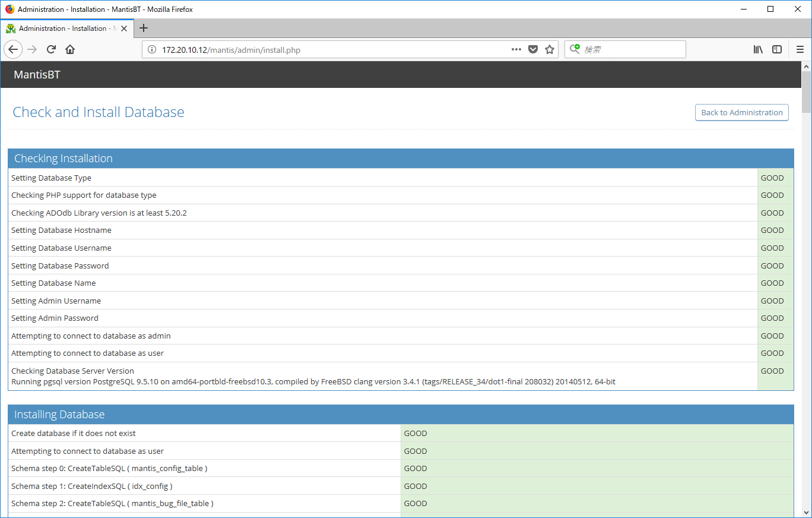Image resolution: width=812 pixels, height=518 pixels.
Task: Click the browser forward arrow
Action: point(32,49)
